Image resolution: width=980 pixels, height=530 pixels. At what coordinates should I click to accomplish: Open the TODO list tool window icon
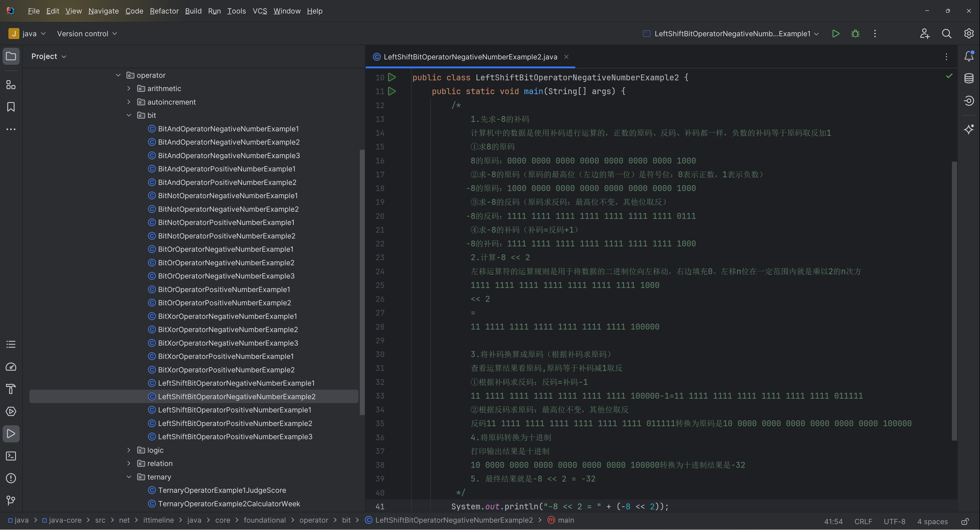11,344
